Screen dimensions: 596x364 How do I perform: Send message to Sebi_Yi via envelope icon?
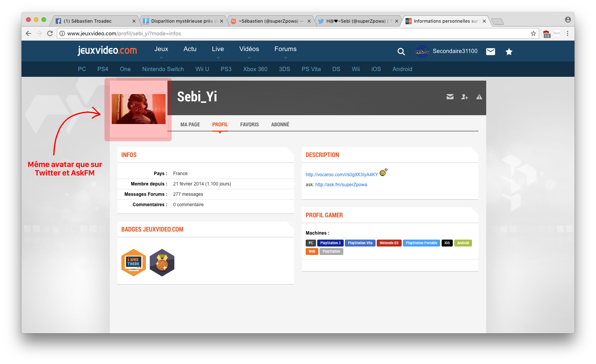[450, 97]
